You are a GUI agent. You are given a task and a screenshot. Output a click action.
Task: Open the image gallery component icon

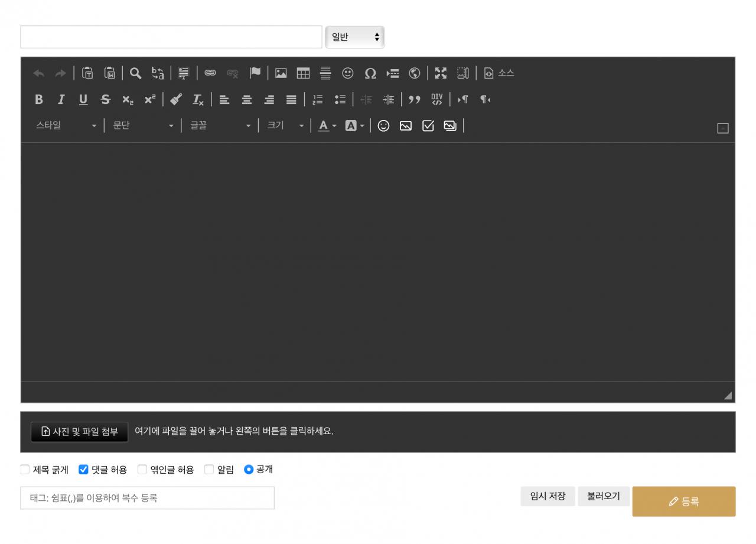[450, 125]
